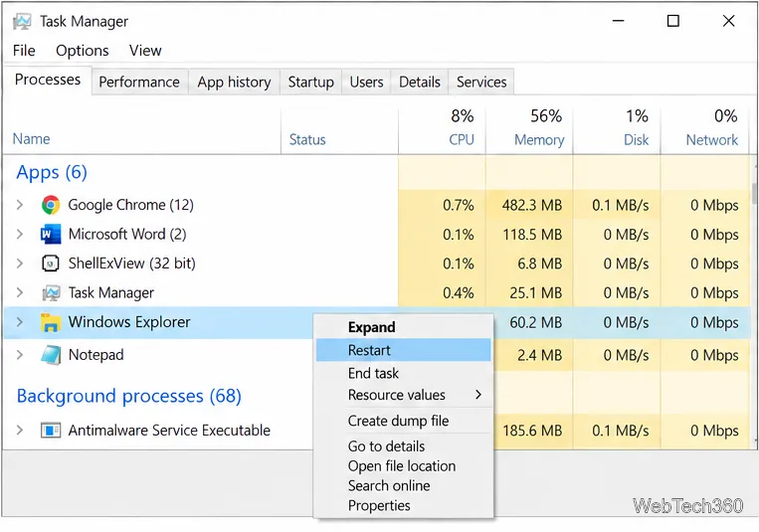This screenshot has width=759, height=532.
Task: Expand Antimalware Service Executable entry
Action: click(19, 430)
